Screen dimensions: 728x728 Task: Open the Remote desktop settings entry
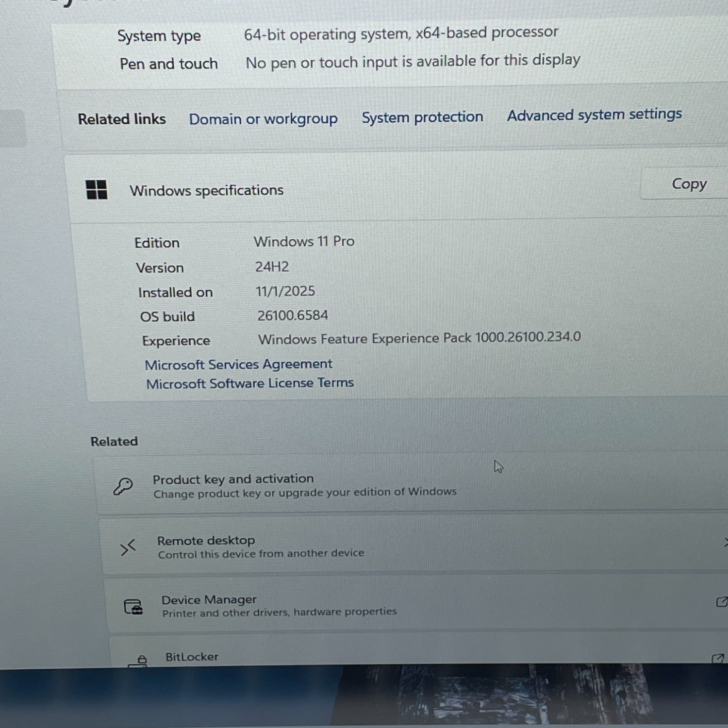pyautogui.click(x=206, y=541)
